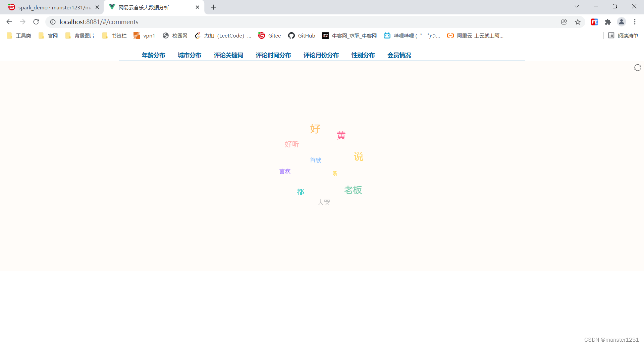The image size is (644, 345).
Task: Close the spark_demo tab
Action: [97, 7]
